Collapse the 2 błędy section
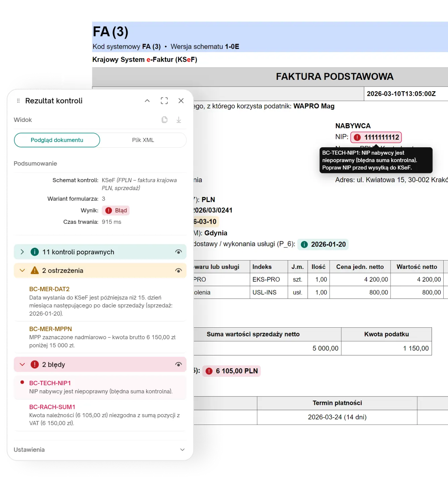This screenshot has width=448, height=481. (x=22, y=364)
